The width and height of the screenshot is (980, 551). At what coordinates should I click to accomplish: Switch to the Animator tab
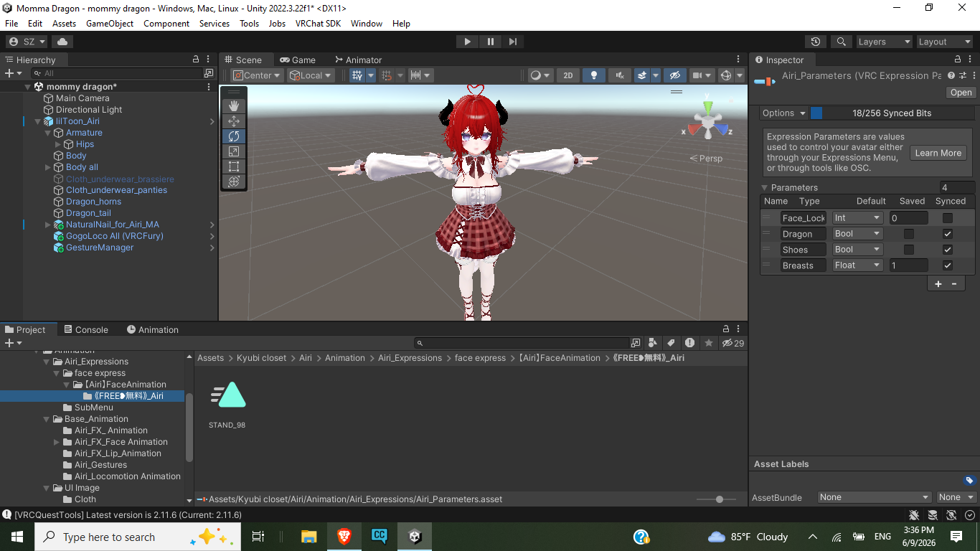click(x=357, y=60)
